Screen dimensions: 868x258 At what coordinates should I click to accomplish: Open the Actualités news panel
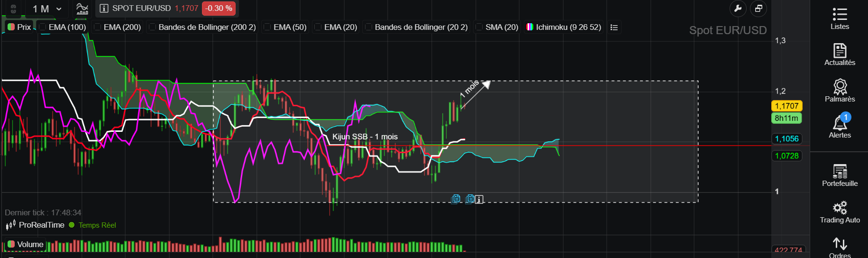pos(840,55)
